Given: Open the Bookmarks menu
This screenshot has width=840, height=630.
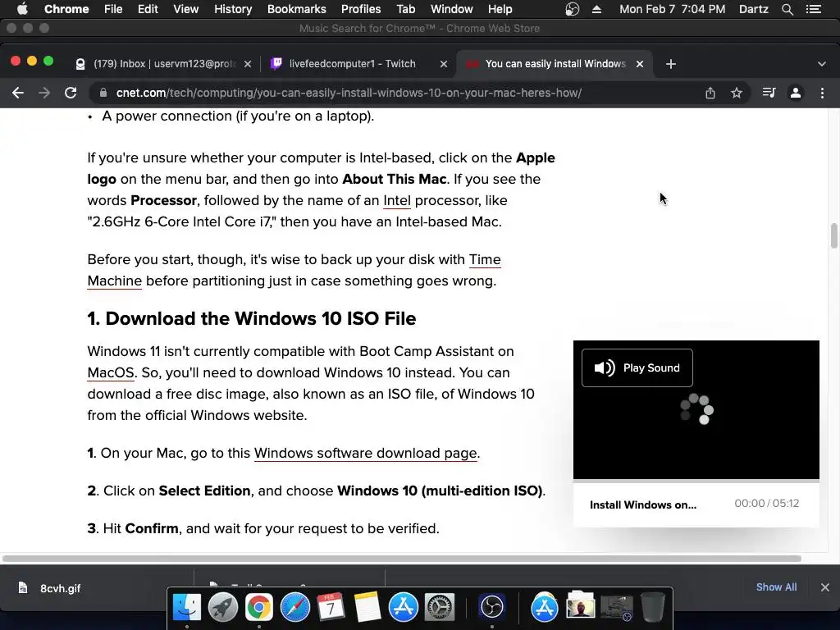Looking at the screenshot, I should tap(297, 9).
